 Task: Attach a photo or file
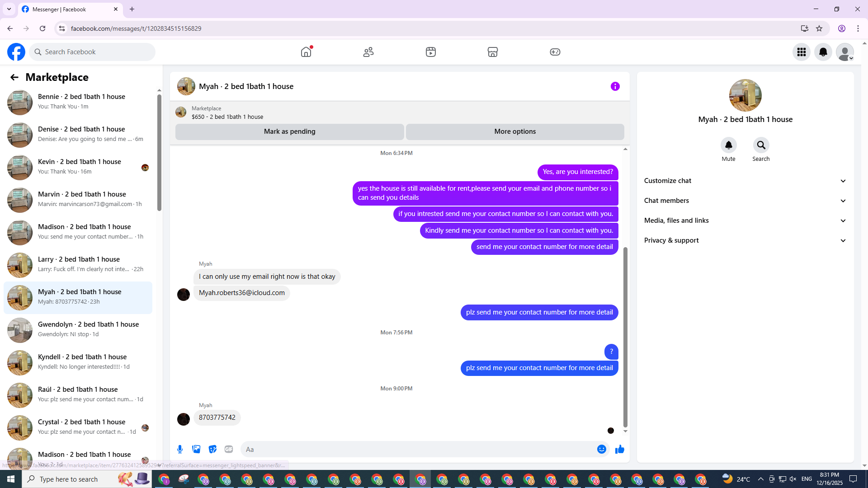196,449
